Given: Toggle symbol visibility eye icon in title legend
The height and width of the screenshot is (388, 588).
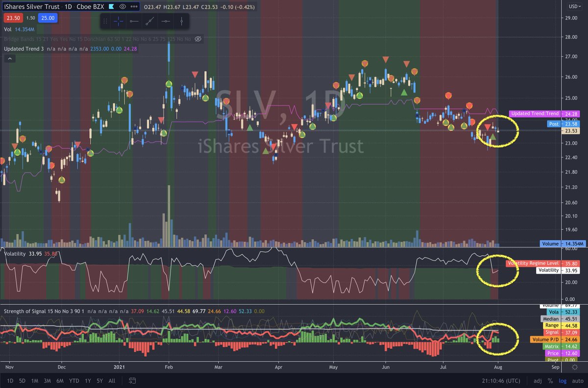Looking at the screenshot, I should 123,7.
